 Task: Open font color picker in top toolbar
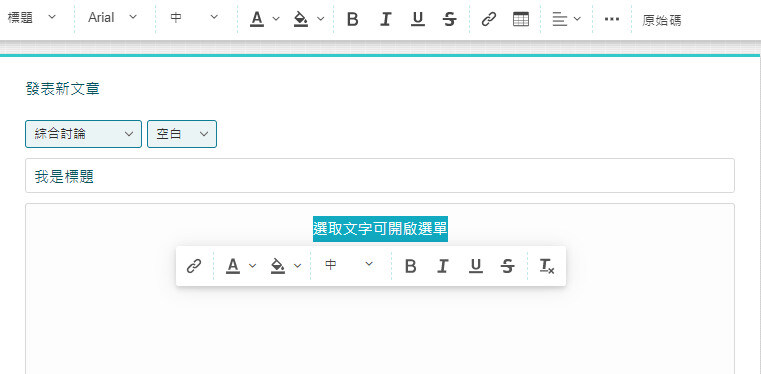coord(265,19)
